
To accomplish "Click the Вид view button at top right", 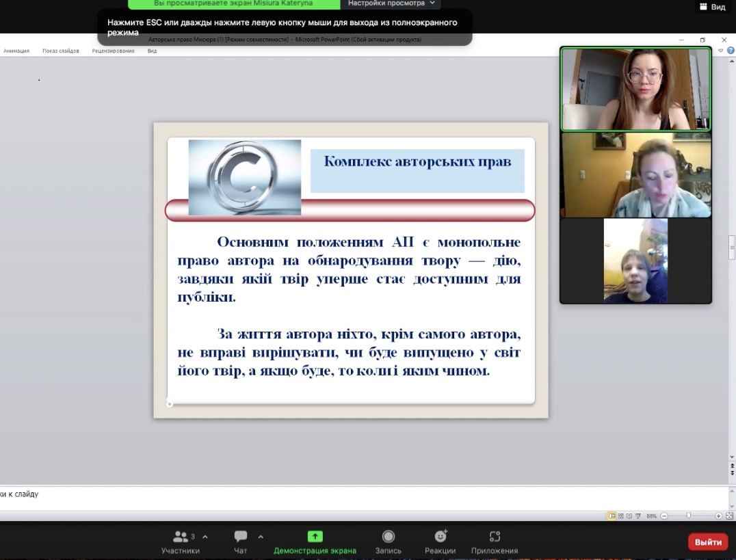I will [x=712, y=7].
